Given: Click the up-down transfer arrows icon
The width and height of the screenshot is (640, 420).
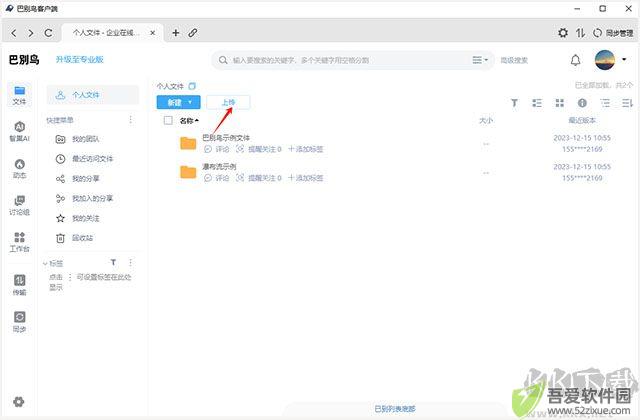Looking at the screenshot, I should click(x=580, y=33).
